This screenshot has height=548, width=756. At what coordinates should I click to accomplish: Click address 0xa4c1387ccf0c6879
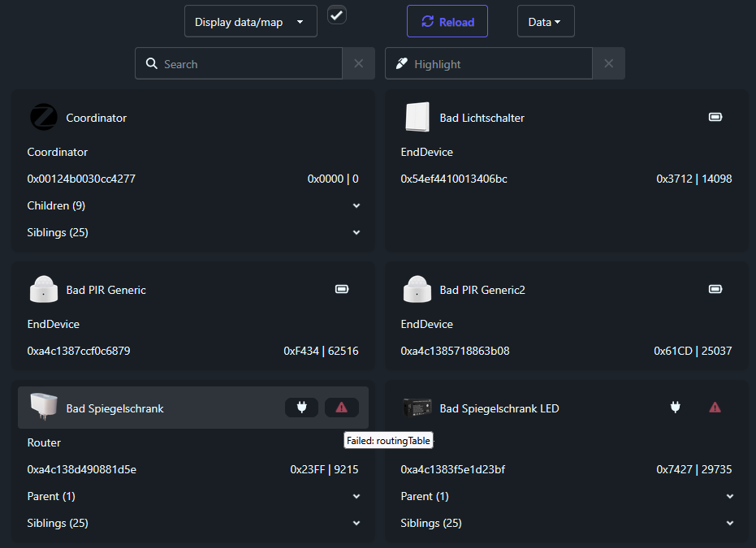[79, 351]
